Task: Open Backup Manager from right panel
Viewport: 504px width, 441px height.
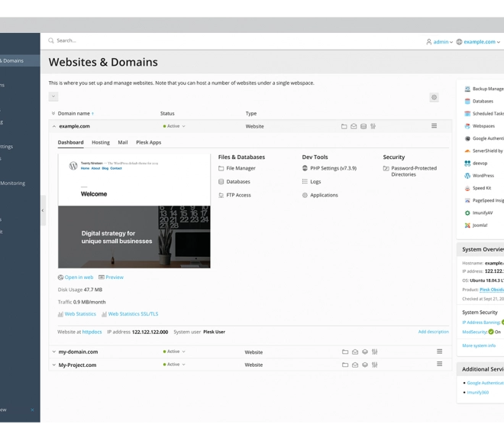Action: (x=484, y=89)
